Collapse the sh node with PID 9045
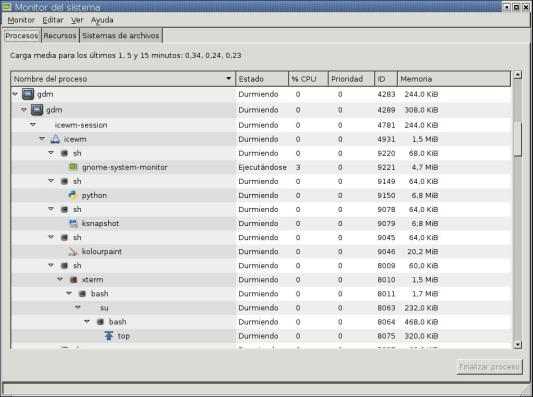This screenshot has width=533, height=397. (x=51, y=237)
